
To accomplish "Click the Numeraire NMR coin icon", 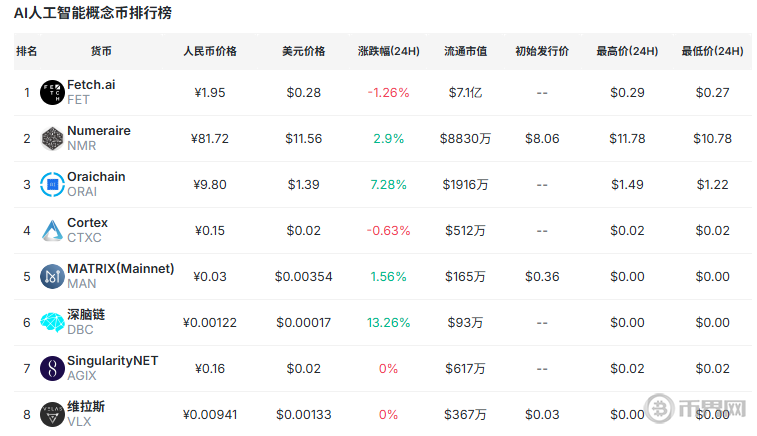I will 52,139.
